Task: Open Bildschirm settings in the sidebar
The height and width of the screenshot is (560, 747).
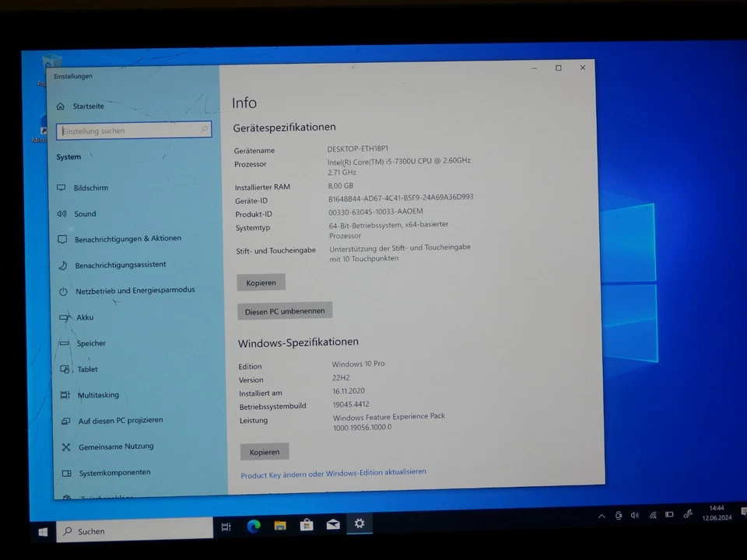Action: tap(91, 187)
